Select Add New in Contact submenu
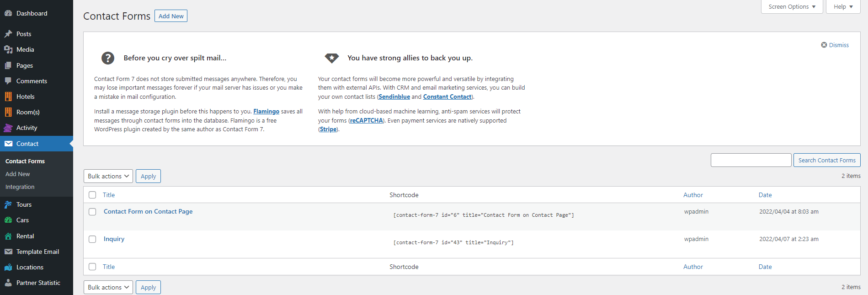 point(17,174)
